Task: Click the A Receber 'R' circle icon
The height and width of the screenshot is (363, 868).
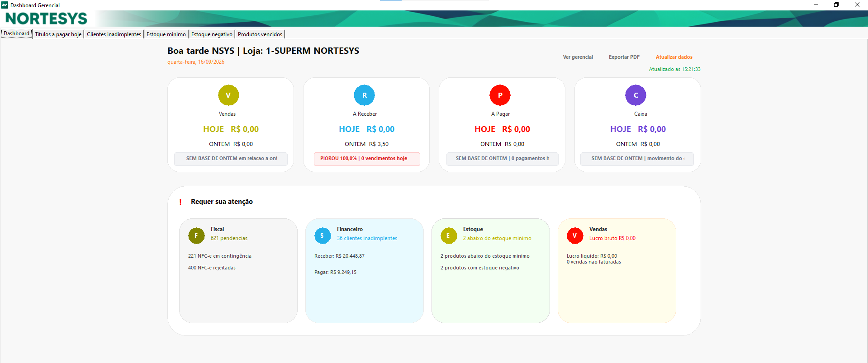Action: click(x=364, y=95)
